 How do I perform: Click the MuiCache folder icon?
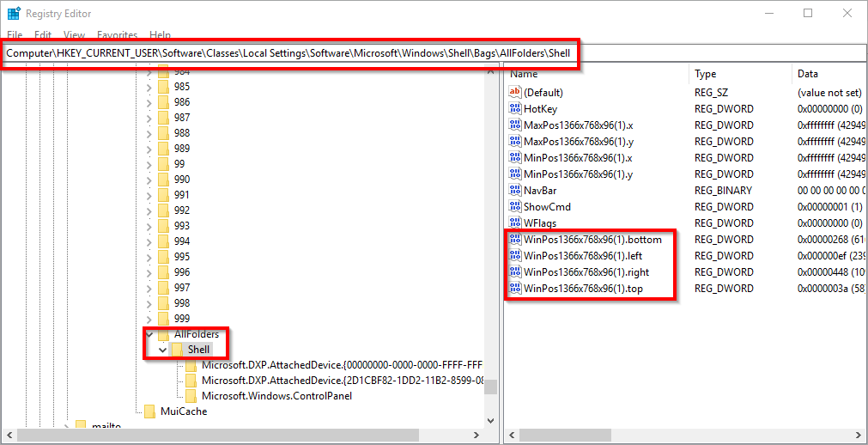[149, 411]
